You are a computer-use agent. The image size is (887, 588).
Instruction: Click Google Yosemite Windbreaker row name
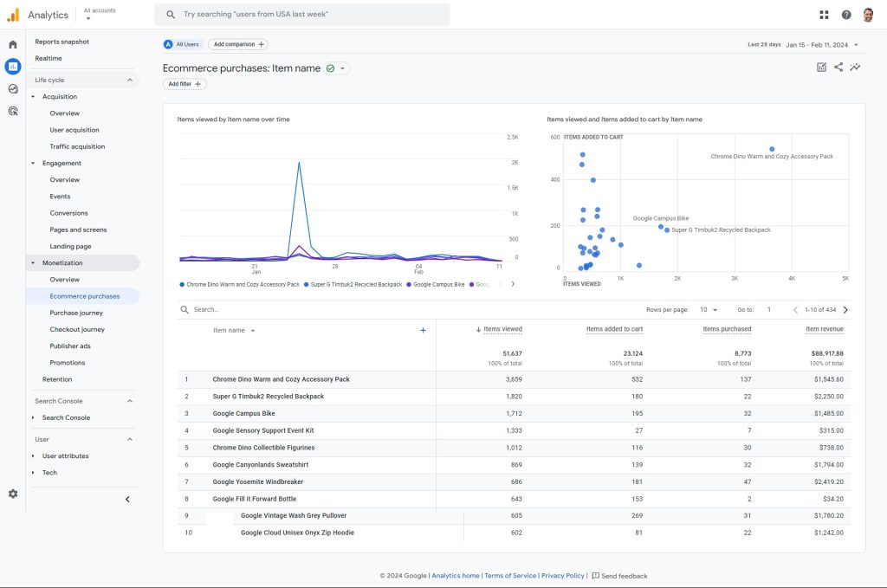tap(257, 482)
